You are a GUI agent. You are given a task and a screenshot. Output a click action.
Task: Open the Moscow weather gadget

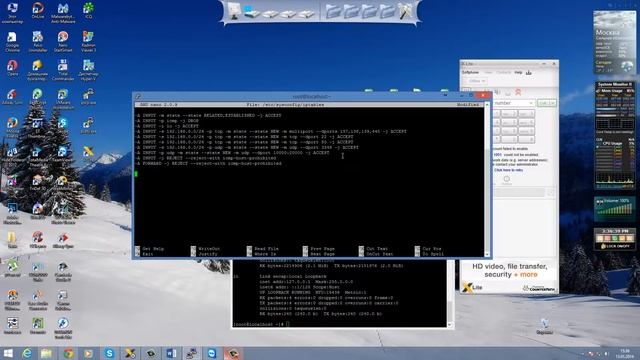(615, 42)
